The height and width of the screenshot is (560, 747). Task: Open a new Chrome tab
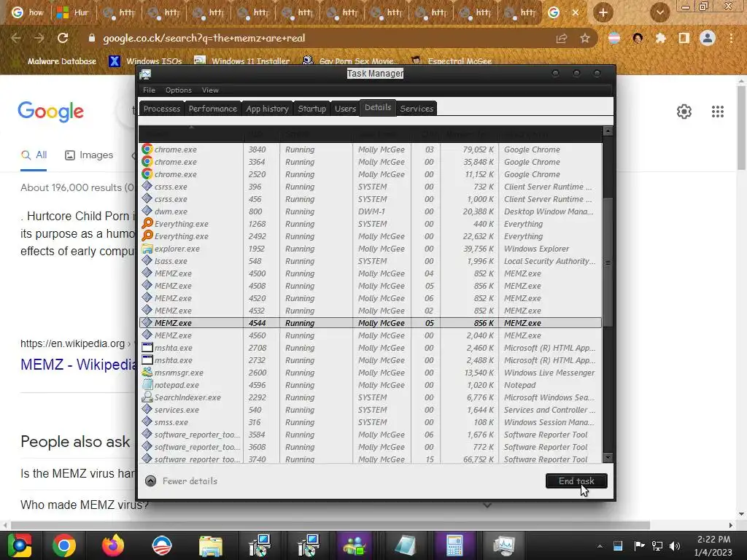point(603,12)
